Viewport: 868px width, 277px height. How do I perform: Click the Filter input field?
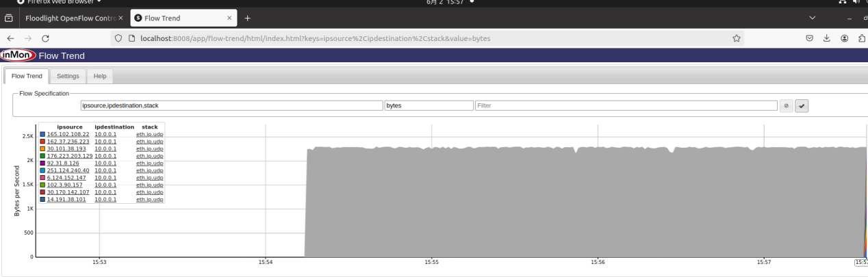pos(626,105)
